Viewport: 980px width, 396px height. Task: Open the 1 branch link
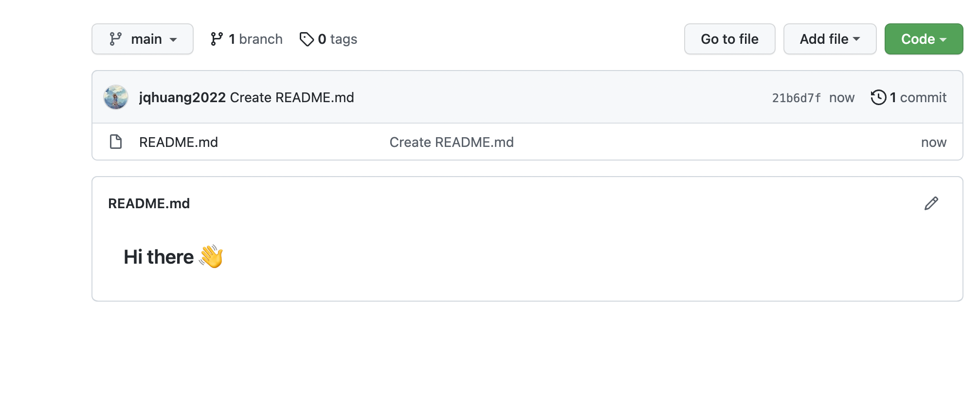(x=255, y=39)
